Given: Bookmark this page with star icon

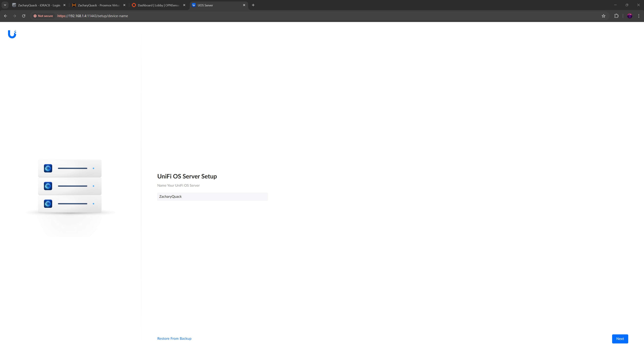Looking at the screenshot, I should pyautogui.click(x=603, y=16).
